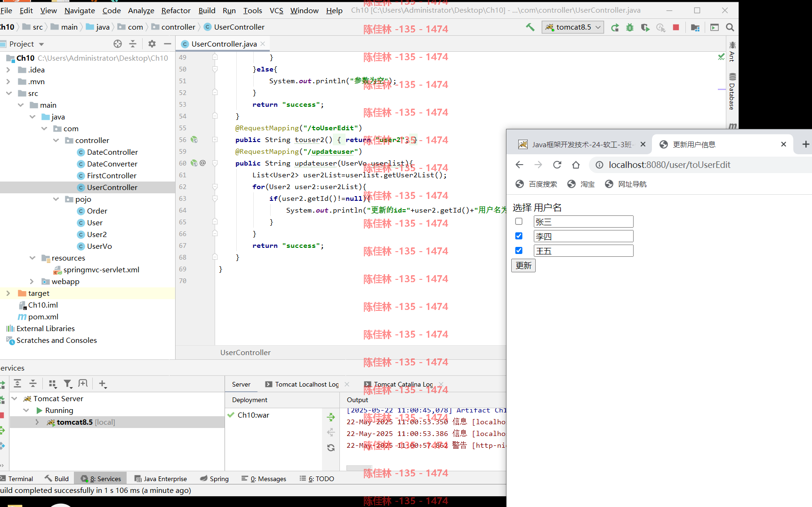Open browser home page icon
Image resolution: width=812 pixels, height=507 pixels.
tap(576, 165)
